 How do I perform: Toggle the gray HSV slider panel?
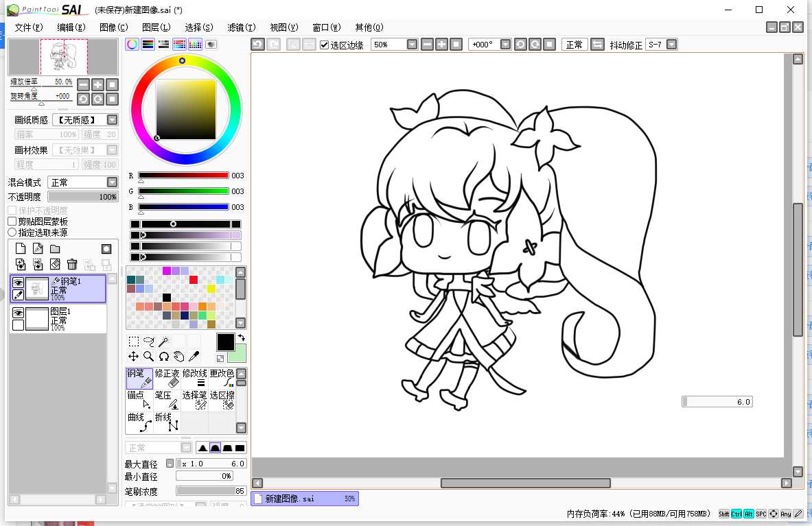pos(163,45)
